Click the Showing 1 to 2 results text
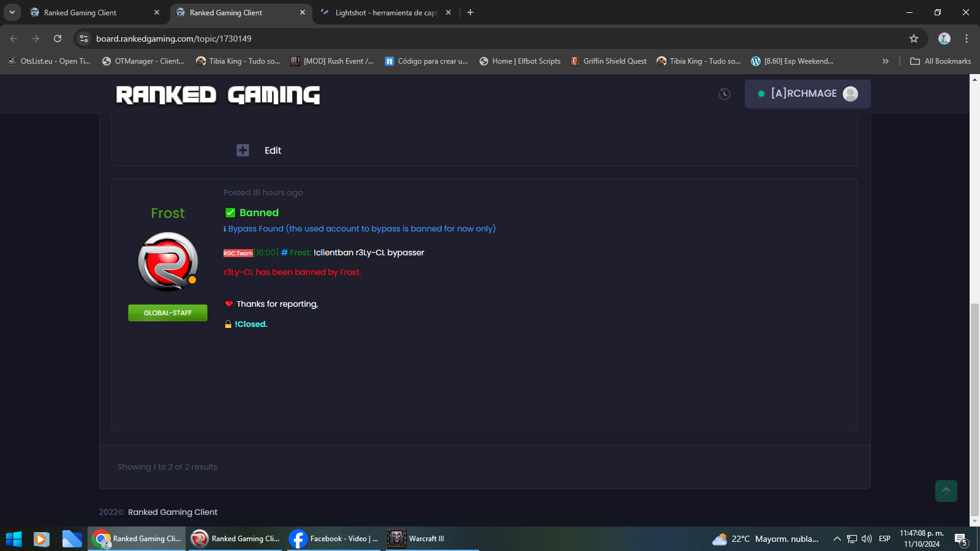980x551 pixels. [167, 467]
